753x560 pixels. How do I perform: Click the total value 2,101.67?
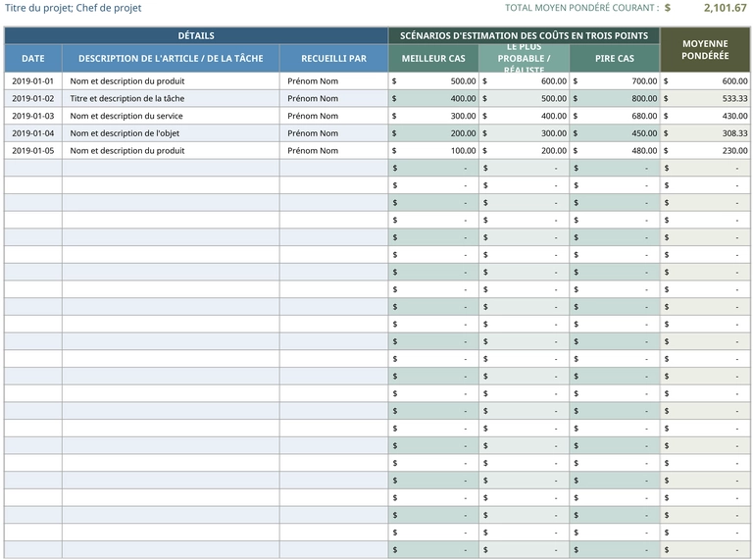pyautogui.click(x=726, y=8)
